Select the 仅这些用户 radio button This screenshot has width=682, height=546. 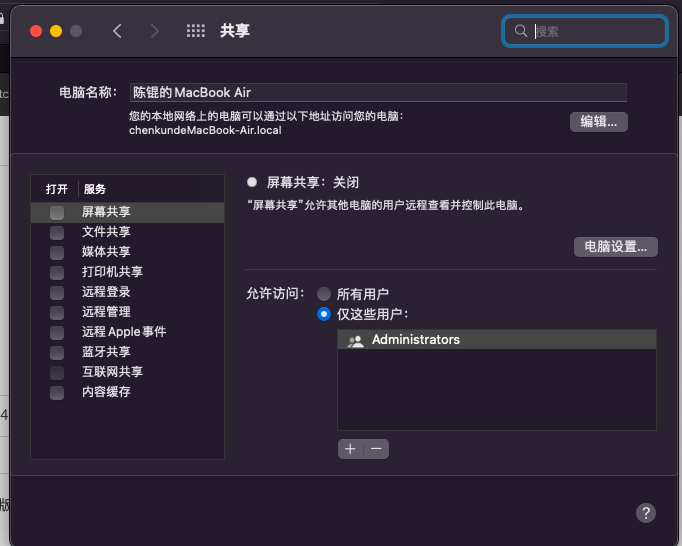point(324,314)
